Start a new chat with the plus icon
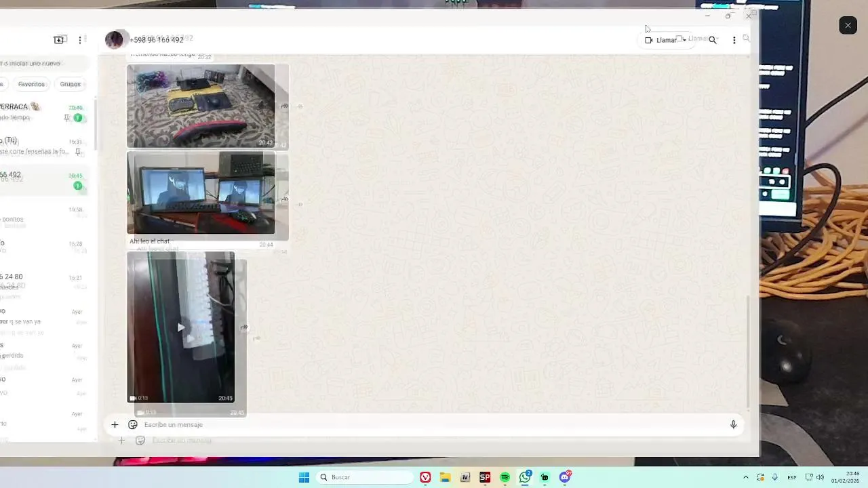Image resolution: width=868 pixels, height=488 pixels. coord(59,40)
